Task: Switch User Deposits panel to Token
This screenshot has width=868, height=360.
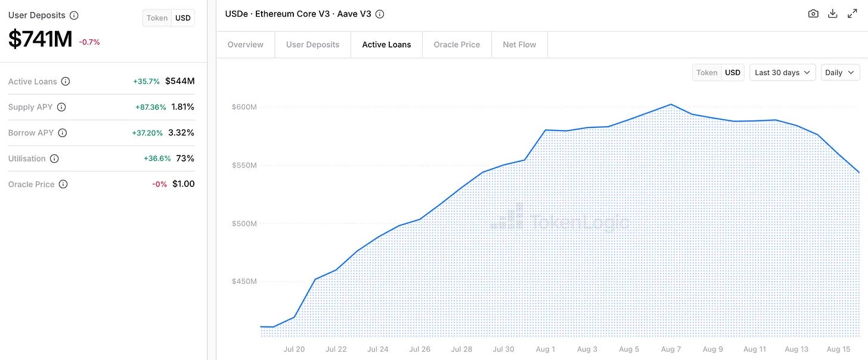Action: [157, 18]
